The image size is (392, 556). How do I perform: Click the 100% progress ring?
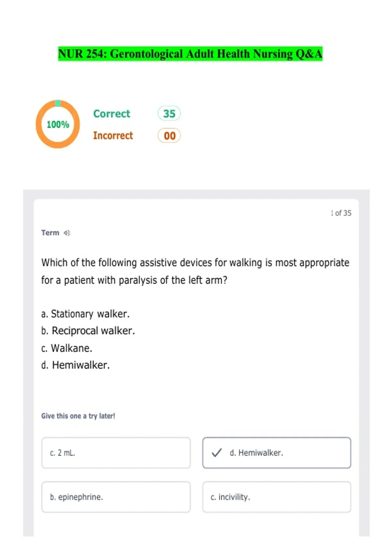pyautogui.click(x=58, y=124)
